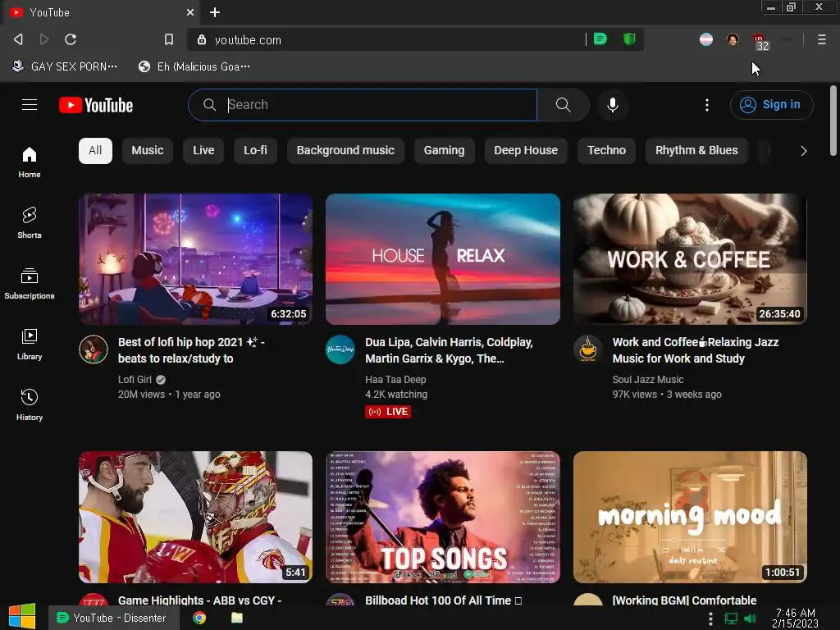
Task: Select the Deep House chip
Action: (526, 151)
